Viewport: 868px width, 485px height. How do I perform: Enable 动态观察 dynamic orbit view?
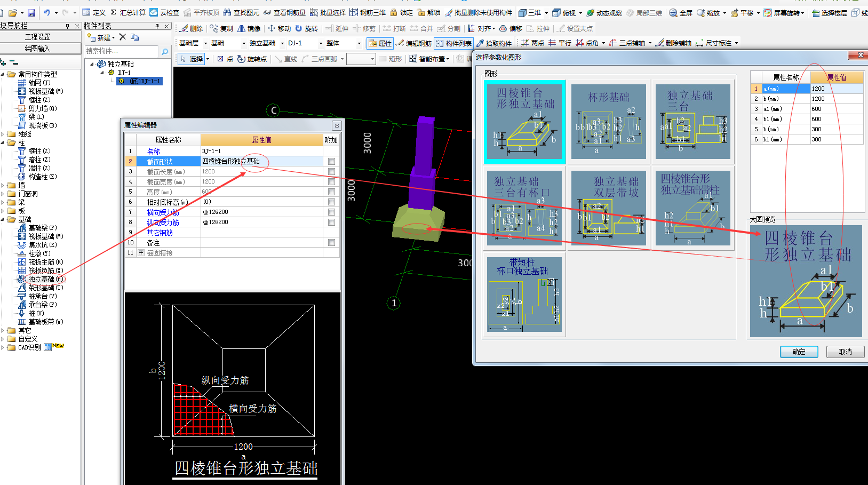[x=604, y=12]
